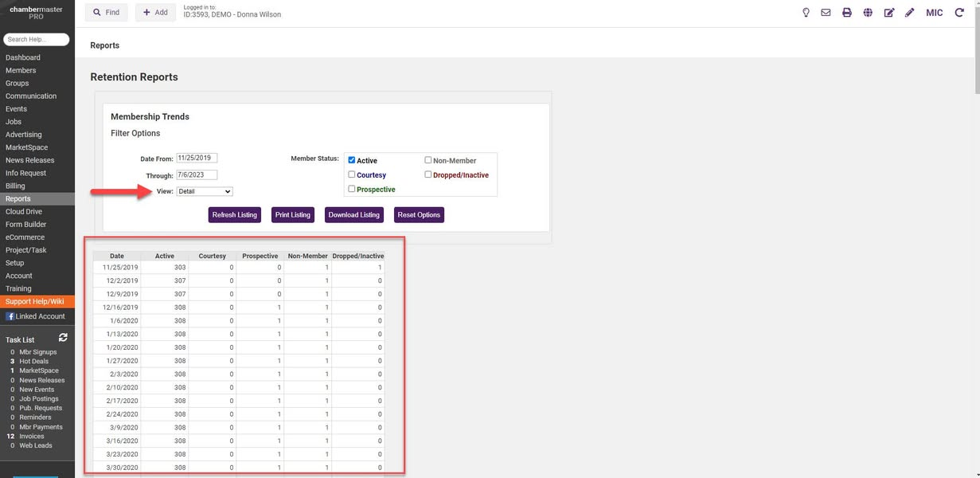Select the pencil icon in header
This screenshot has width=980, height=478.
[x=910, y=13]
